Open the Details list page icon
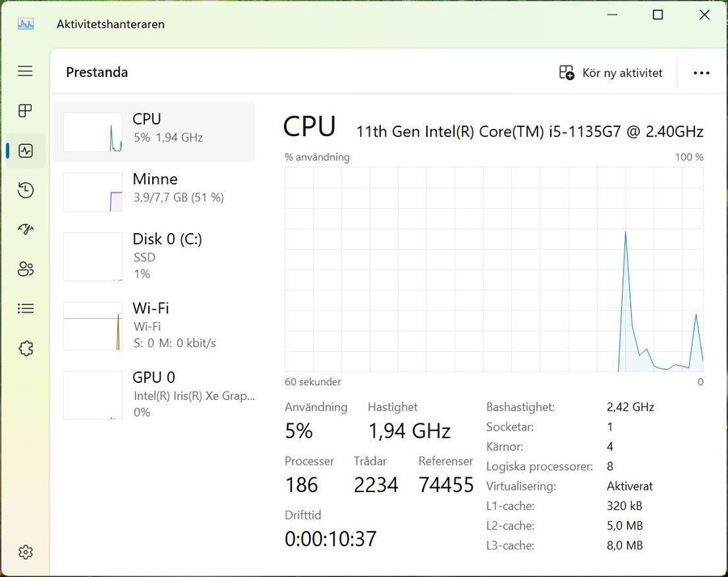 [x=25, y=308]
